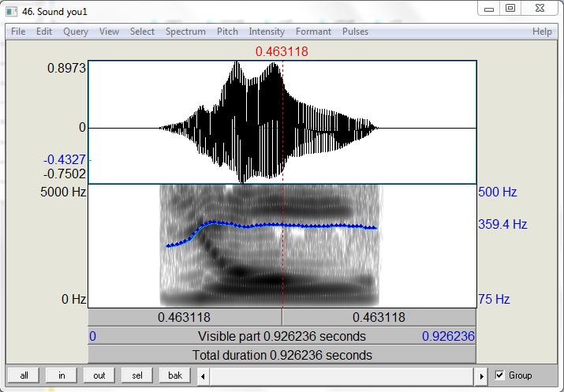Screen dimensions: 564x392
Task: Click the horizontal scrollbar track
Action: (342, 376)
